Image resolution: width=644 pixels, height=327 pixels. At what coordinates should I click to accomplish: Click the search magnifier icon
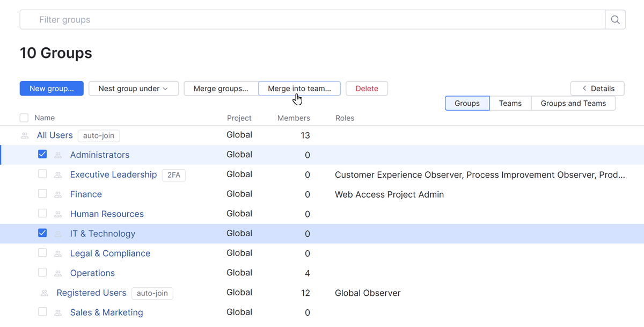[x=615, y=20]
